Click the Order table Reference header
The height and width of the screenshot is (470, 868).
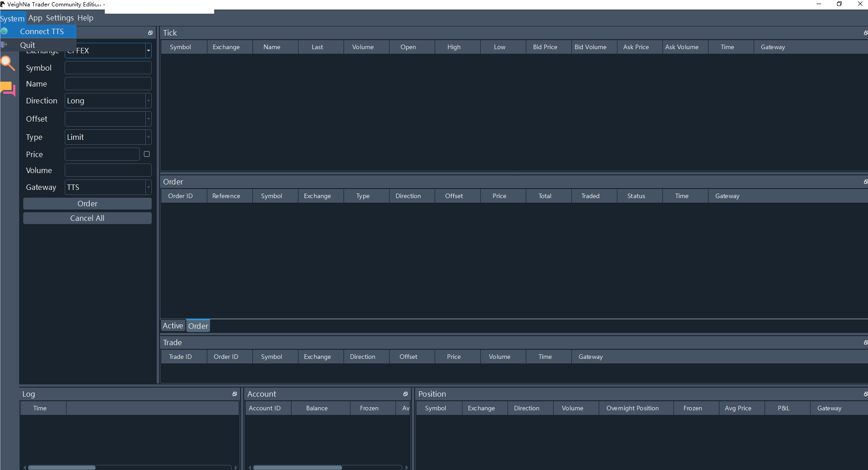coord(230,196)
